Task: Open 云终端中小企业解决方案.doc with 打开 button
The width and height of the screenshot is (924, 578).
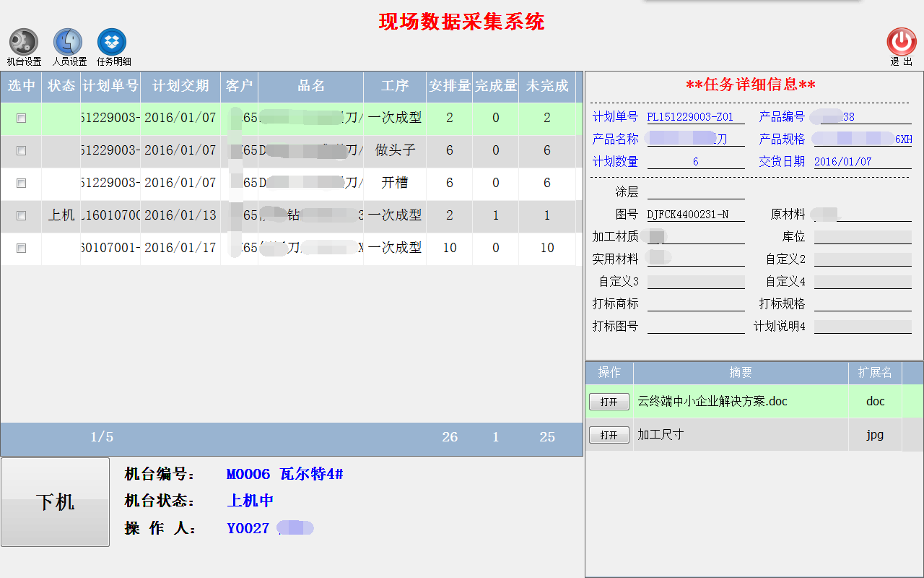Action: (609, 402)
